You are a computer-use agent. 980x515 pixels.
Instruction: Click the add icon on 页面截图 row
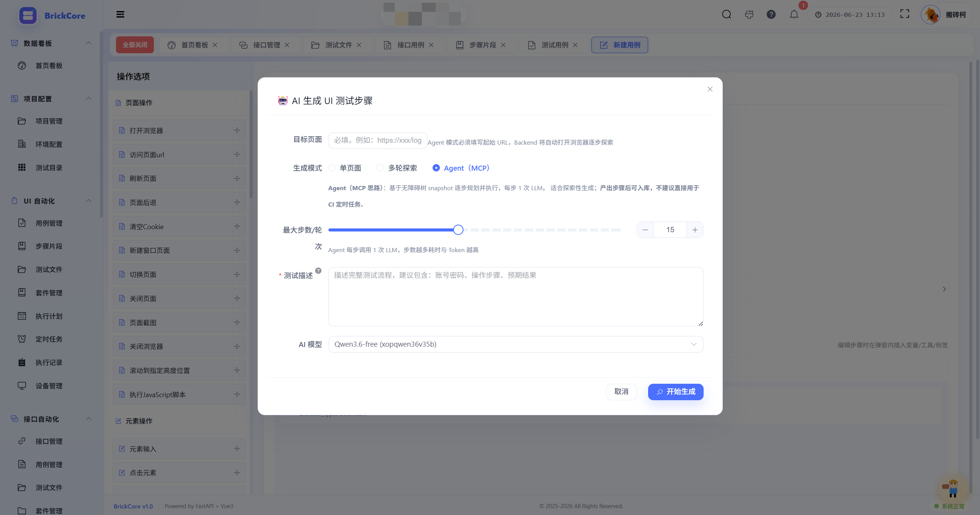point(237,322)
